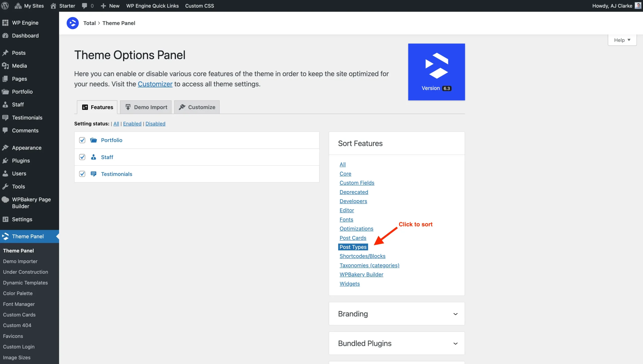Expand the Bundled Plugins panel

click(397, 343)
